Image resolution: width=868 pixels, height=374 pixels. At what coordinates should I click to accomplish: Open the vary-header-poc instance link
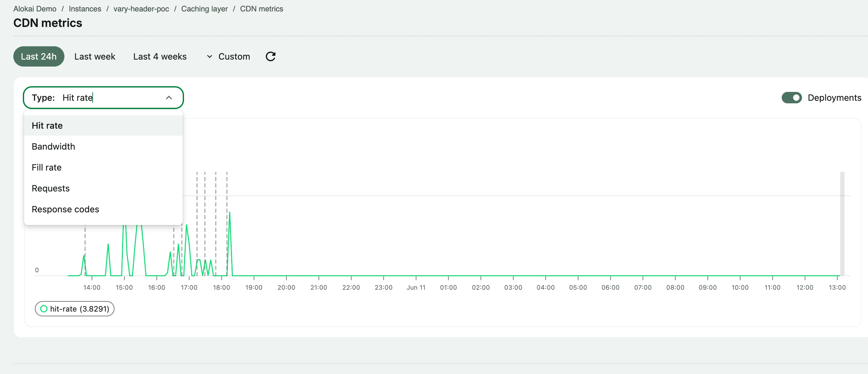141,9
